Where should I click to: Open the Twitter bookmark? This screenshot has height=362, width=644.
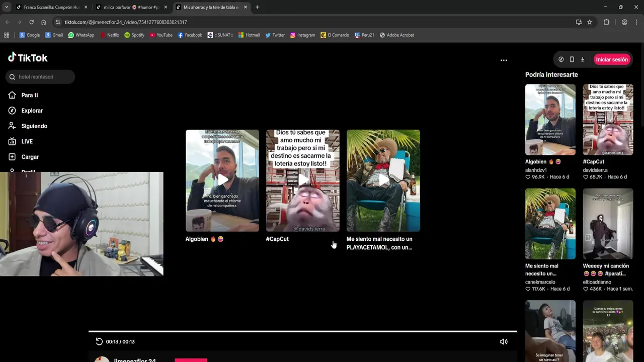(x=275, y=35)
